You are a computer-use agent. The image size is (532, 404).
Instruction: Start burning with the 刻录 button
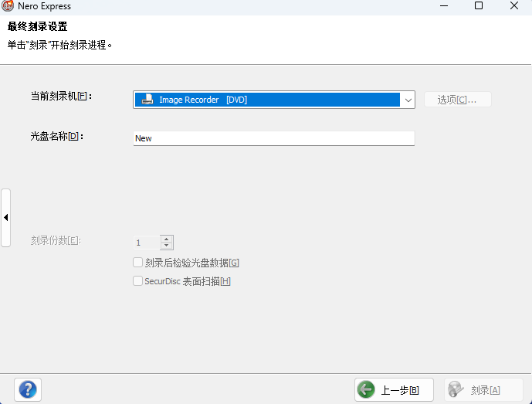coord(483,390)
